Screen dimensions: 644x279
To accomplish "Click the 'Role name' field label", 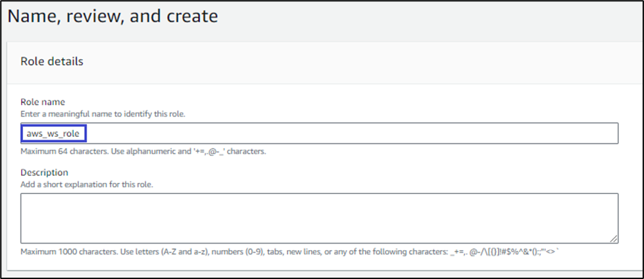I will [43, 102].
